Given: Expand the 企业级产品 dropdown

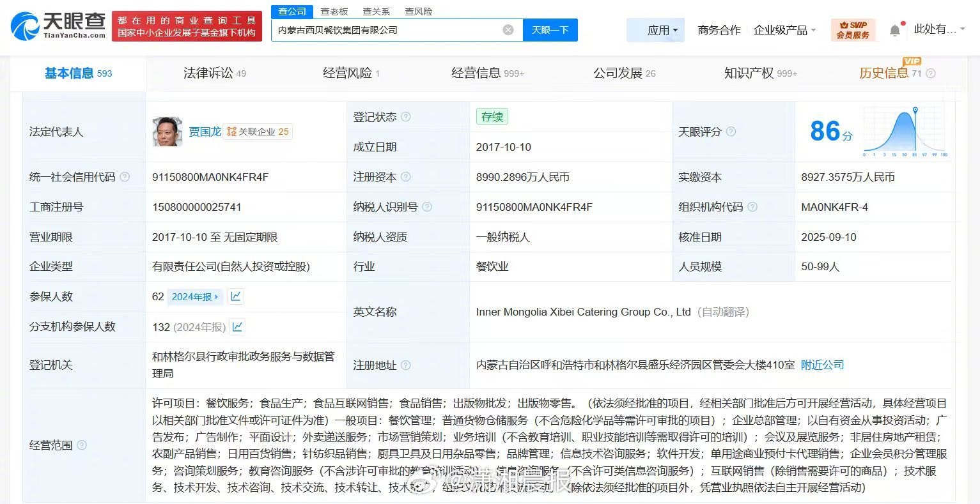Looking at the screenshot, I should tap(784, 30).
